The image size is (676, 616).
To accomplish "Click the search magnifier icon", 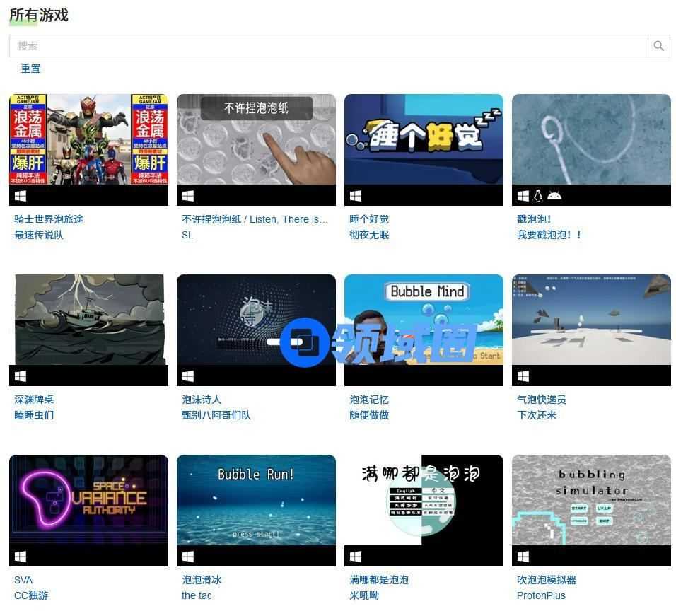I will [658, 46].
